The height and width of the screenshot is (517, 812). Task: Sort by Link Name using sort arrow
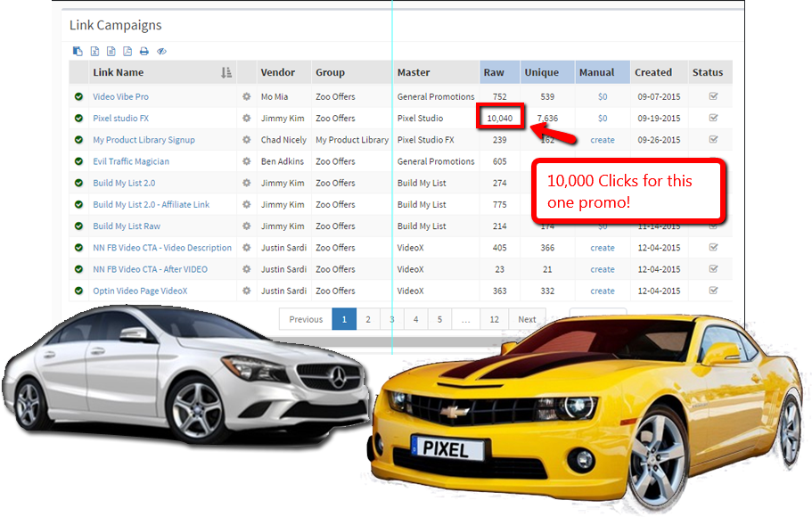(x=226, y=73)
